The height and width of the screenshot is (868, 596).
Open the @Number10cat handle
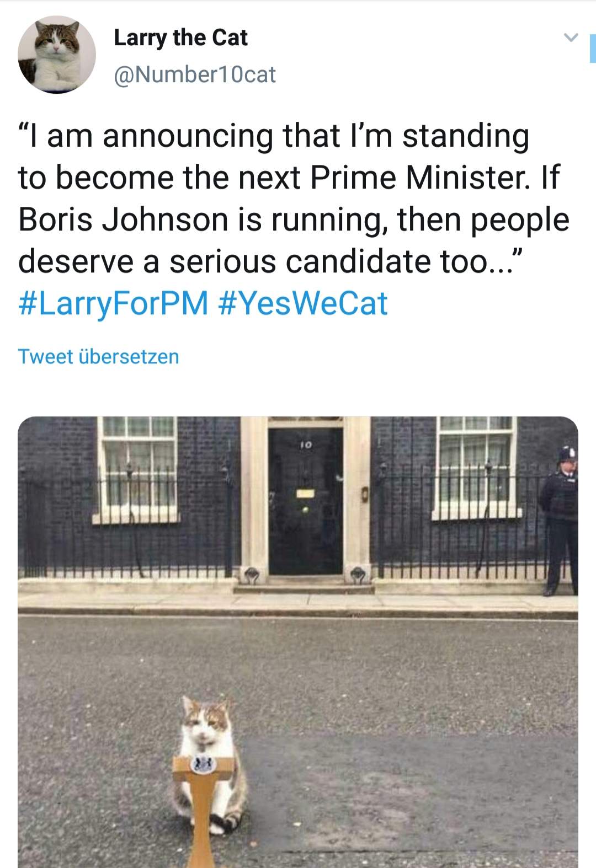pos(194,74)
